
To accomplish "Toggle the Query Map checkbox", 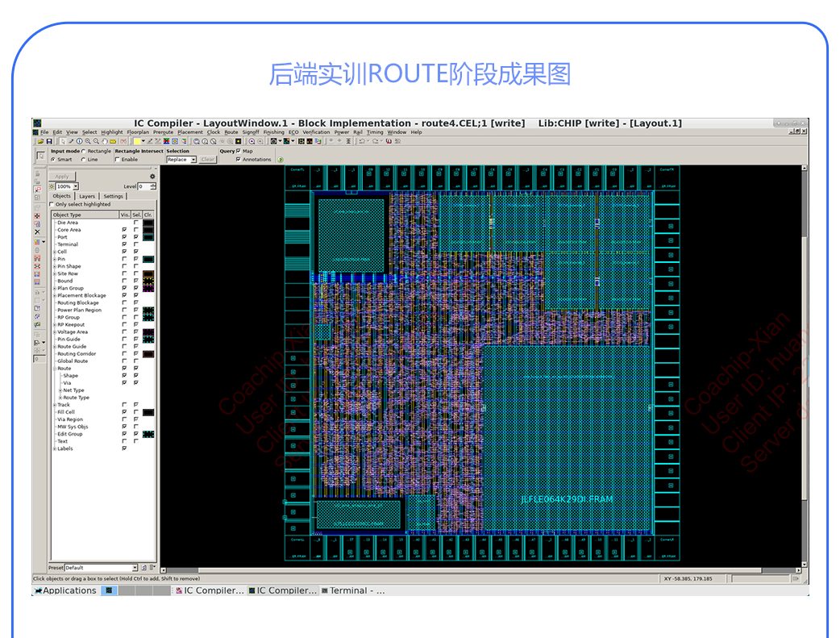I will point(239,151).
